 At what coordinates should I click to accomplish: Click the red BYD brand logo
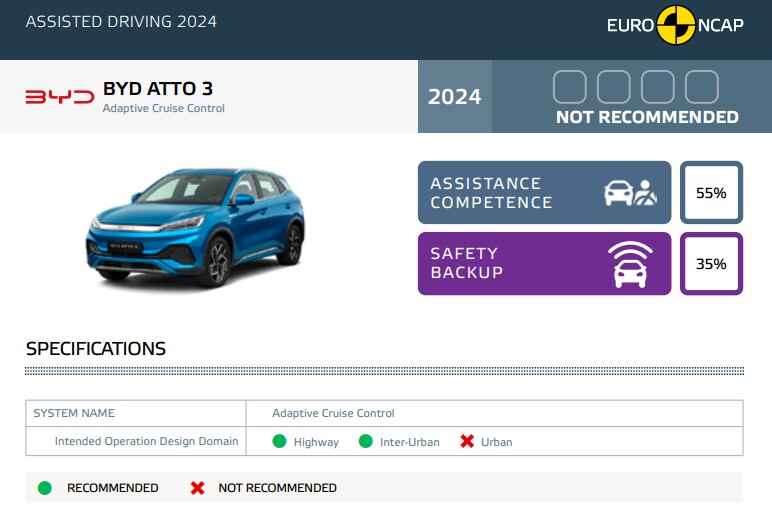click(60, 97)
